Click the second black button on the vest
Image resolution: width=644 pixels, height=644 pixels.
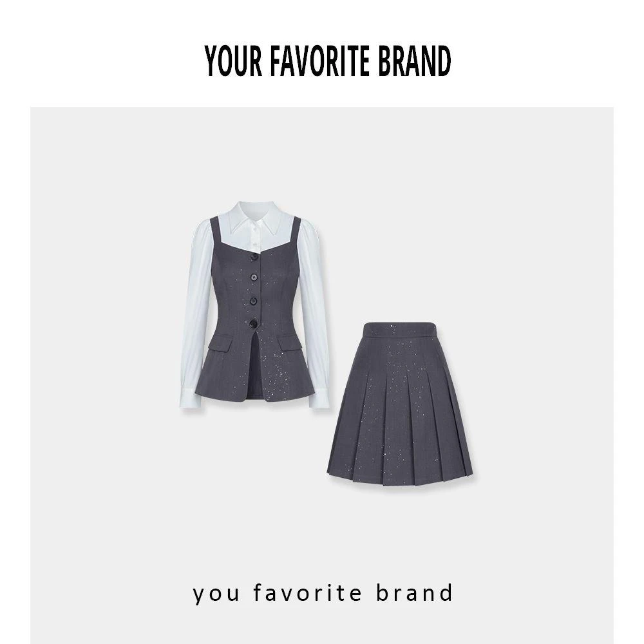[x=254, y=278]
